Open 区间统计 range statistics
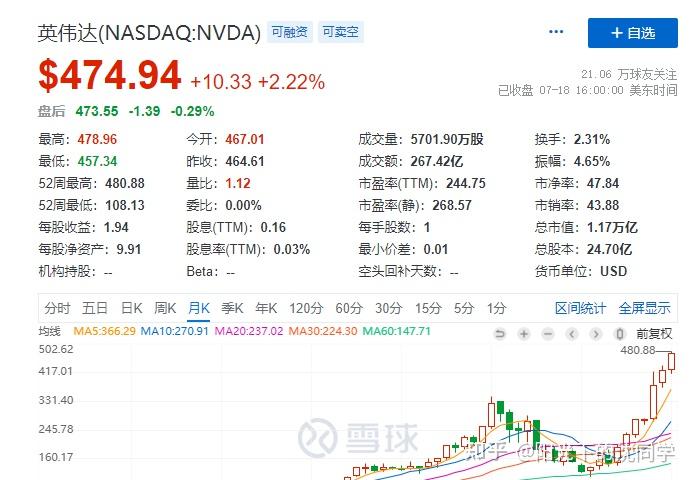The width and height of the screenshot is (692, 480). pyautogui.click(x=580, y=308)
